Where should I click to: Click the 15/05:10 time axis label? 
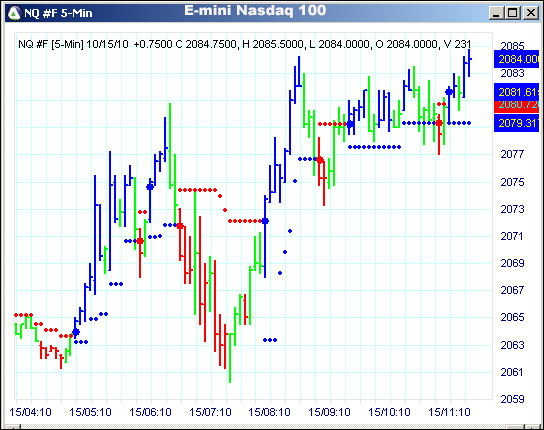(x=90, y=412)
